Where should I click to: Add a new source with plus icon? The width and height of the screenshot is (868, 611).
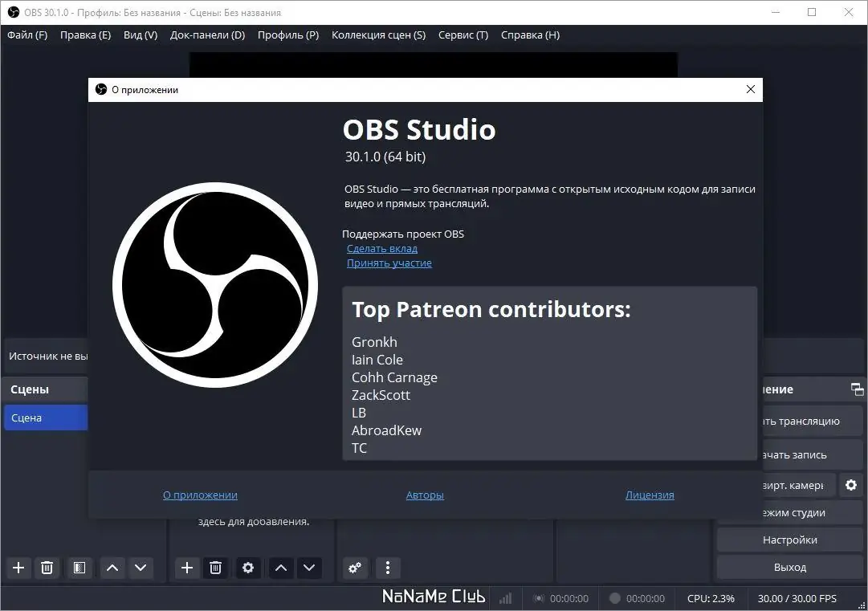187,568
